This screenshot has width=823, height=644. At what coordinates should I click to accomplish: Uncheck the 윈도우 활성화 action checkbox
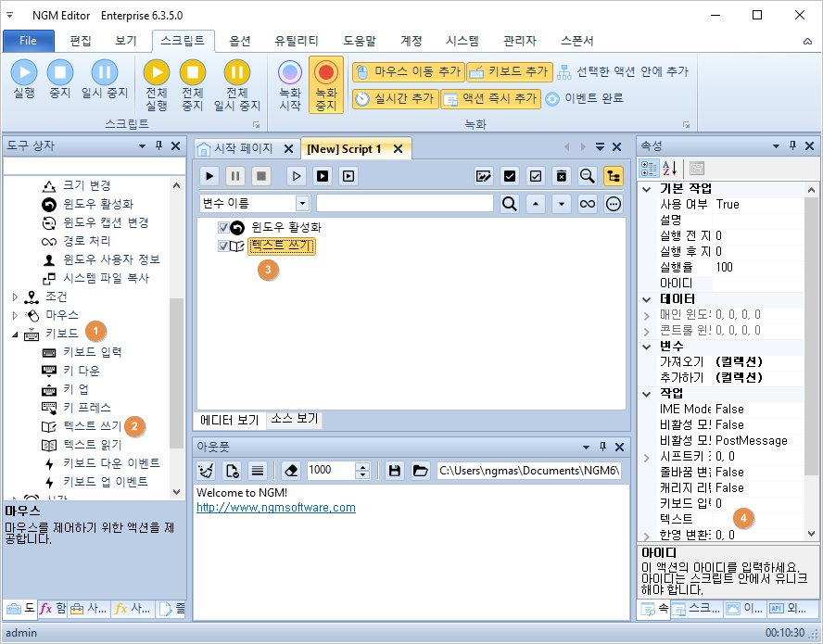click(223, 228)
